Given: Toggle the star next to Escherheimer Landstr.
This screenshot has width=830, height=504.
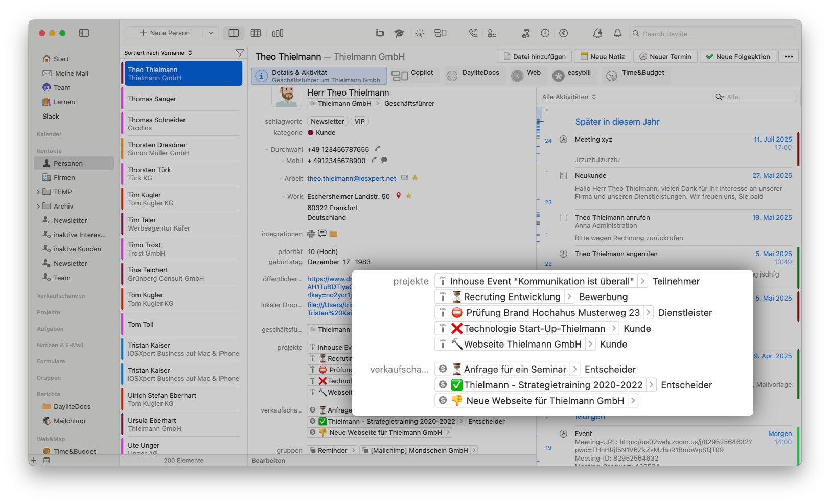Looking at the screenshot, I should point(409,196).
